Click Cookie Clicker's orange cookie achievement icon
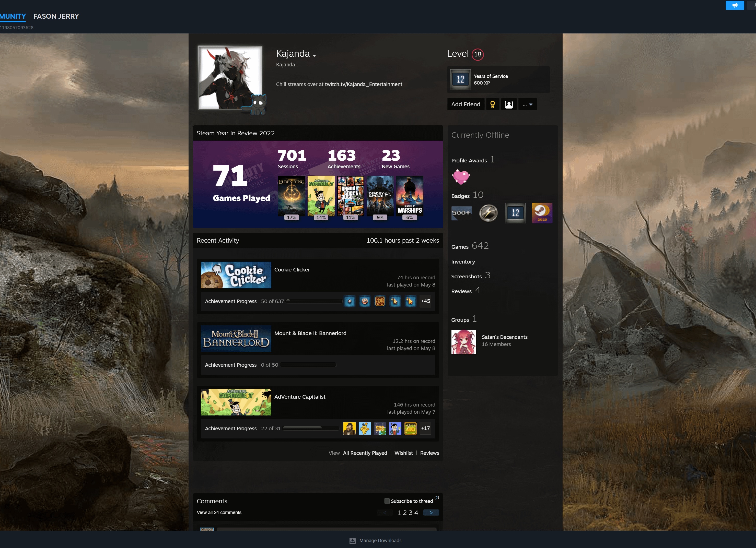Image resolution: width=756 pixels, height=548 pixels. point(380,301)
